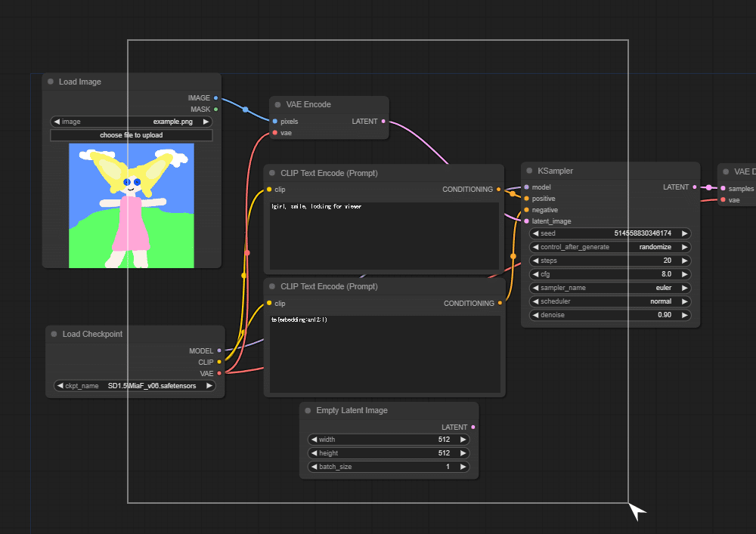Decrease width with its left arrow
This screenshot has height=534, width=756.
pyautogui.click(x=314, y=440)
